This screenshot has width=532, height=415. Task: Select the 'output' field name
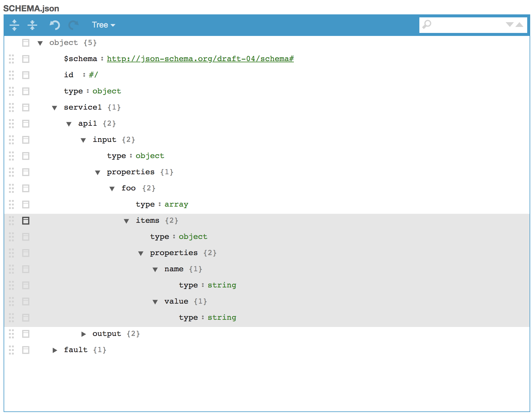point(107,334)
